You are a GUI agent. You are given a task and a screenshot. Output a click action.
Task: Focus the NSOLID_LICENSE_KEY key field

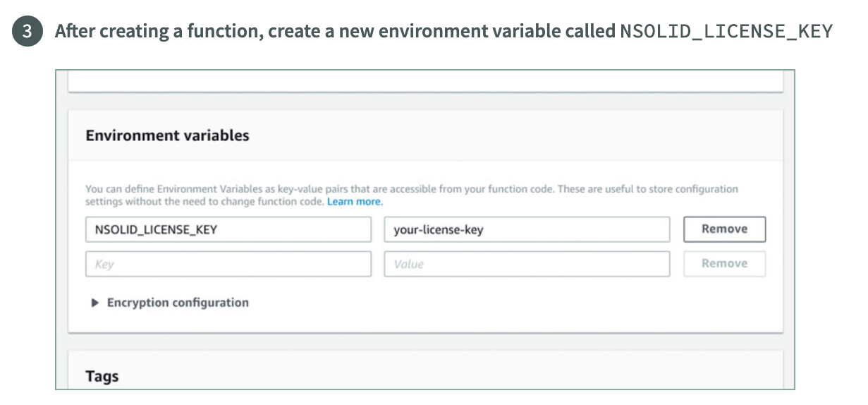pyautogui.click(x=228, y=229)
